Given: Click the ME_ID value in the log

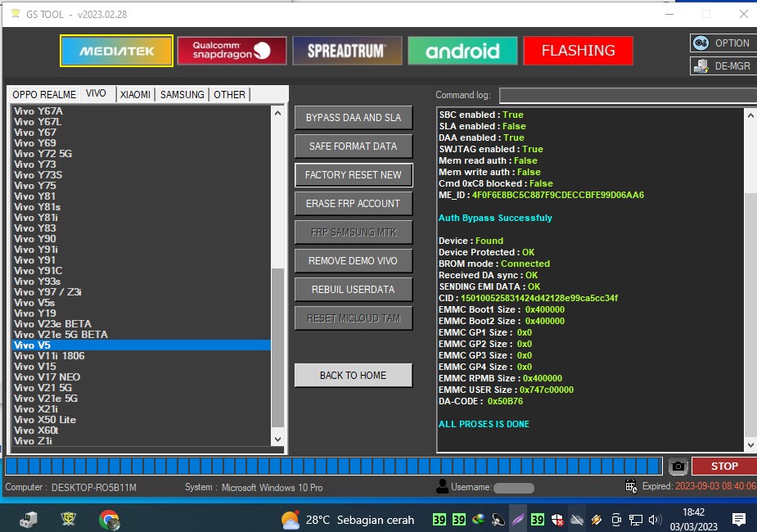Looking at the screenshot, I should coord(557,195).
